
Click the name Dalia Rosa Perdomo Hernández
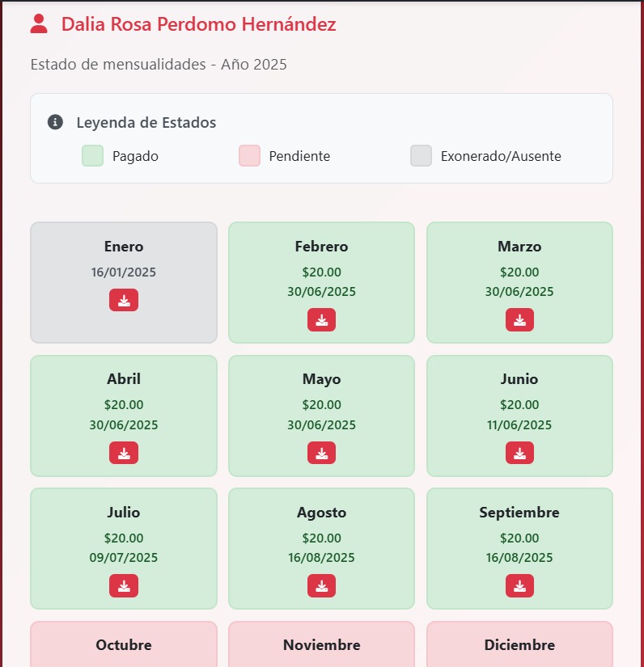pyautogui.click(x=198, y=24)
